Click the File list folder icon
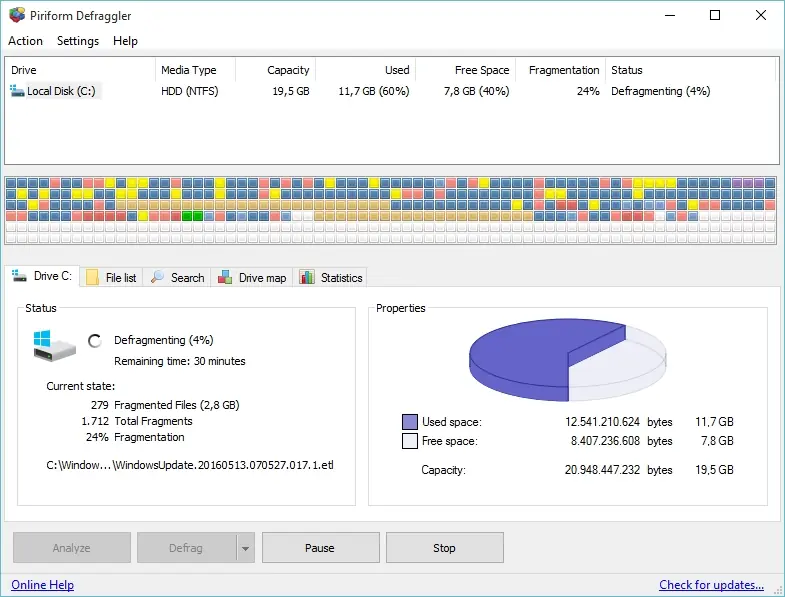Viewport: 785px width, 597px height. (92, 277)
